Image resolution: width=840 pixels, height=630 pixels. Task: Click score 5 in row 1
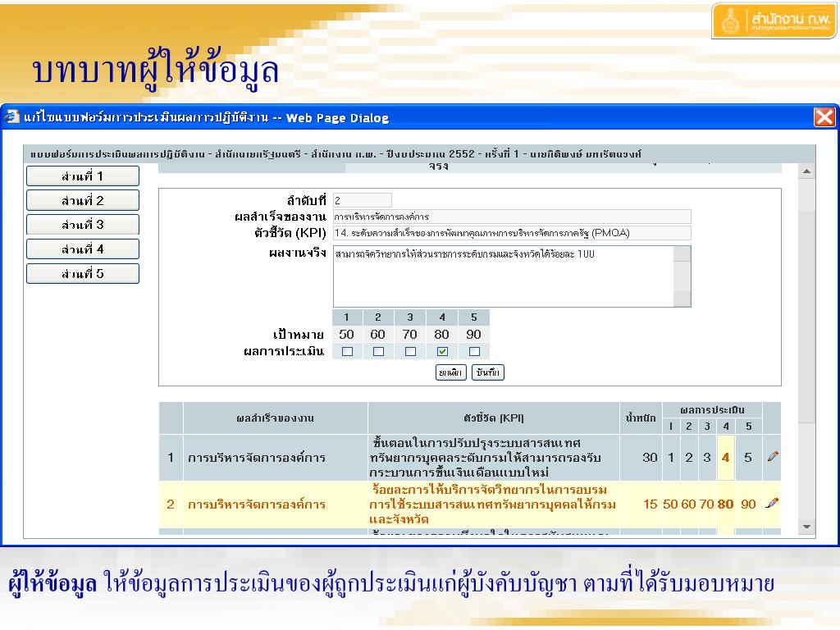tap(748, 458)
